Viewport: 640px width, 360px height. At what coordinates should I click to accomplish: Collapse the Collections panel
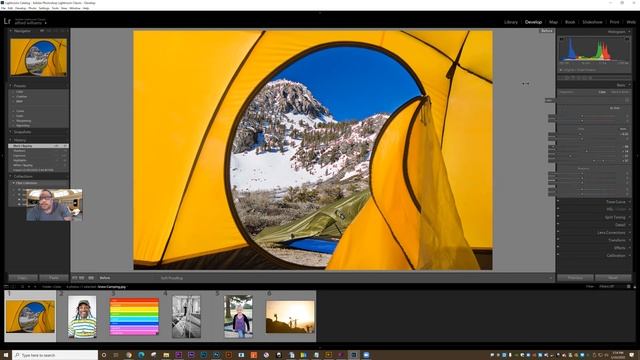pos(11,176)
